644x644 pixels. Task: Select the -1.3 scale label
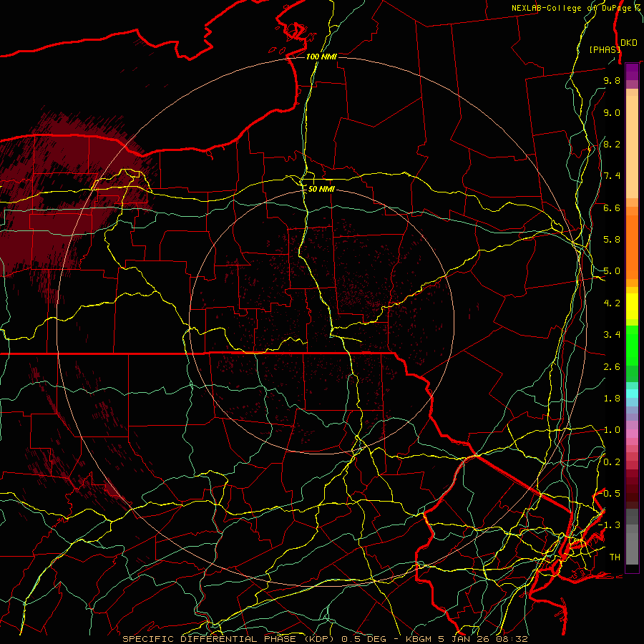click(x=610, y=525)
